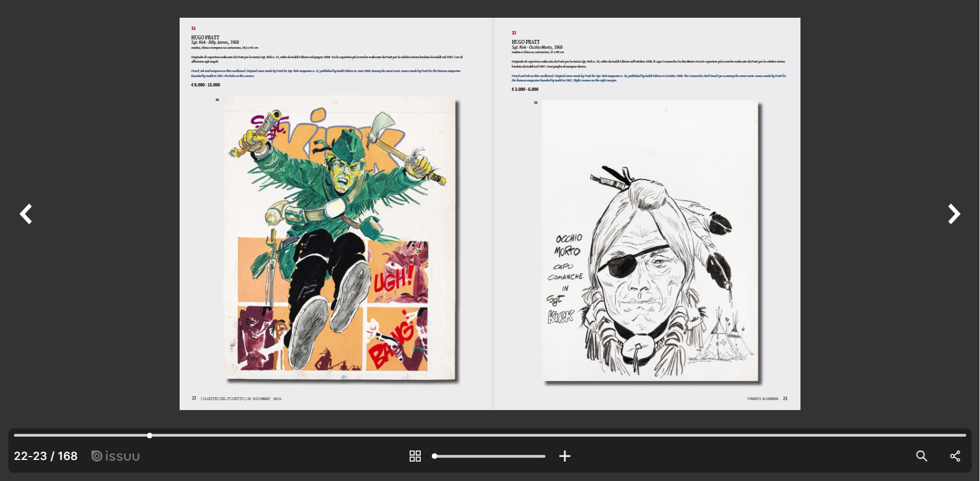This screenshot has width=980, height=481.
Task: Click the page progress slider handle
Action: pyautogui.click(x=150, y=436)
